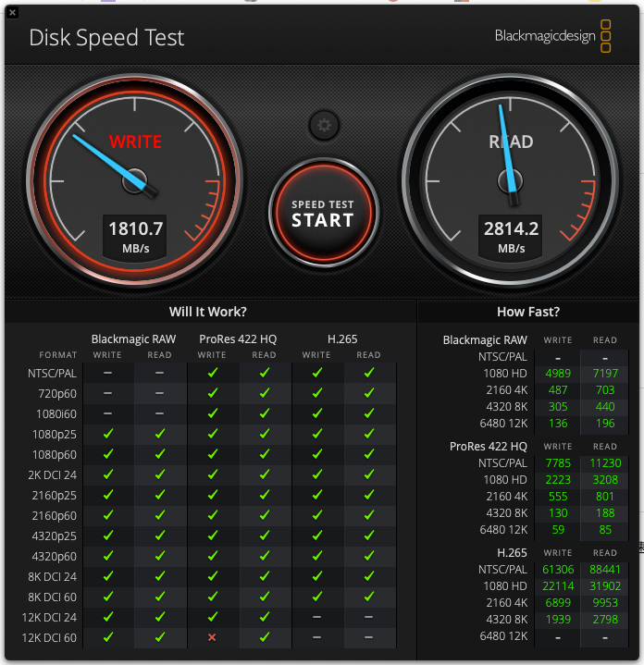Click the 1939 H.265 4320 8K write value
This screenshot has width=644, height=665.
tap(558, 620)
